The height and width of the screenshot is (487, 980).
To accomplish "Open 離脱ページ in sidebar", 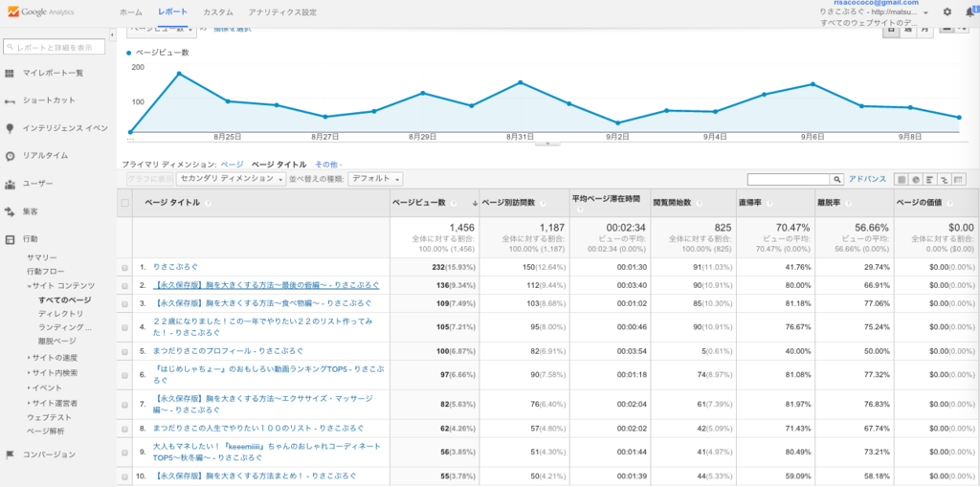I will pyautogui.click(x=56, y=341).
